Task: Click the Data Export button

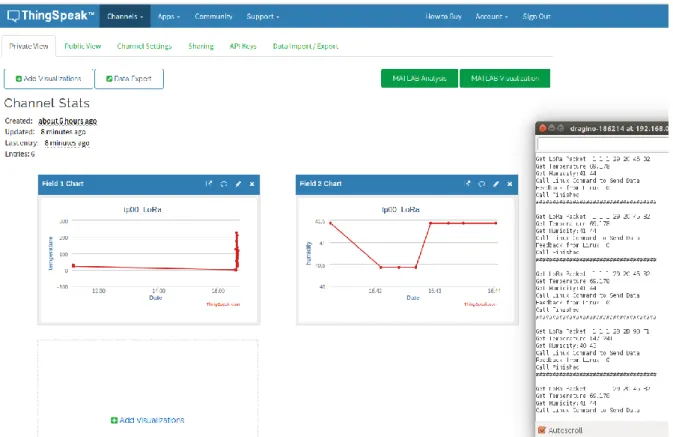Action: click(129, 79)
